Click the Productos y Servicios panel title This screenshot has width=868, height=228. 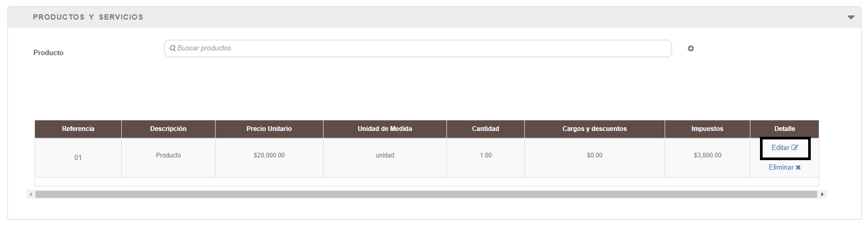pos(88,17)
